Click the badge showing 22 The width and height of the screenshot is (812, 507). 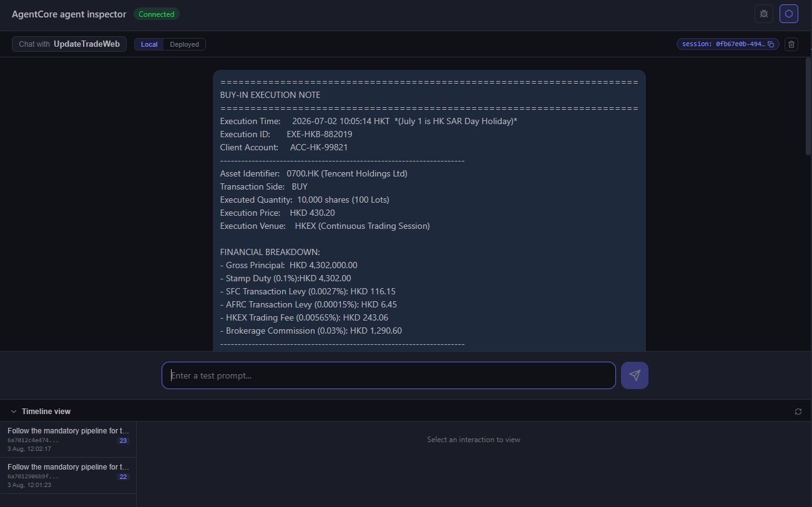[123, 477]
